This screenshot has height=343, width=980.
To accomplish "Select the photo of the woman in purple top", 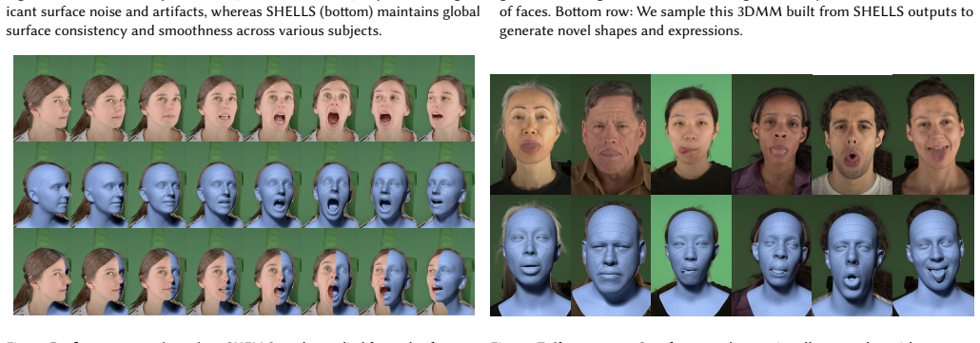I will [x=772, y=134].
